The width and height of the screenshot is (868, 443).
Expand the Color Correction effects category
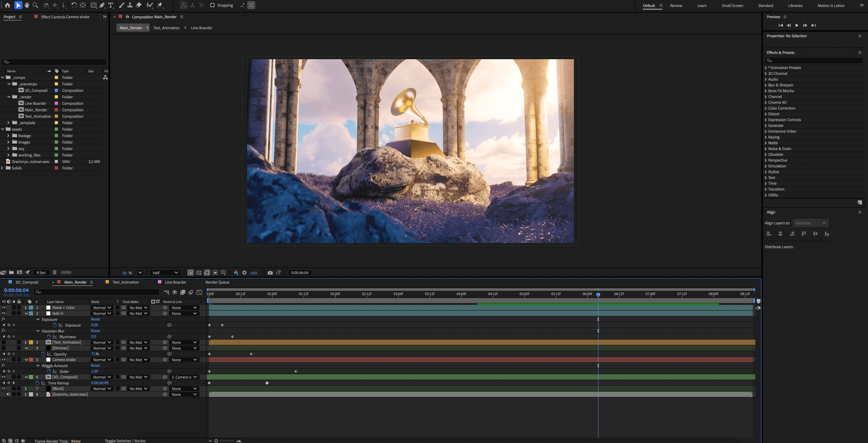(x=766, y=108)
